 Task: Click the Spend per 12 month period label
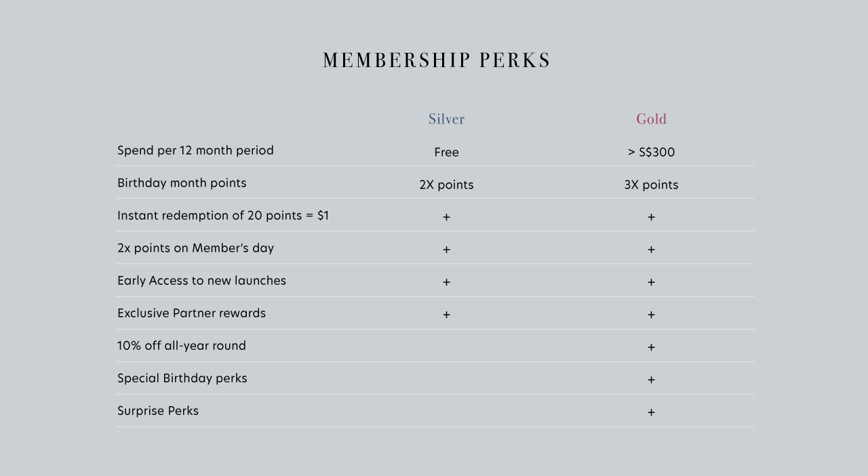195,151
